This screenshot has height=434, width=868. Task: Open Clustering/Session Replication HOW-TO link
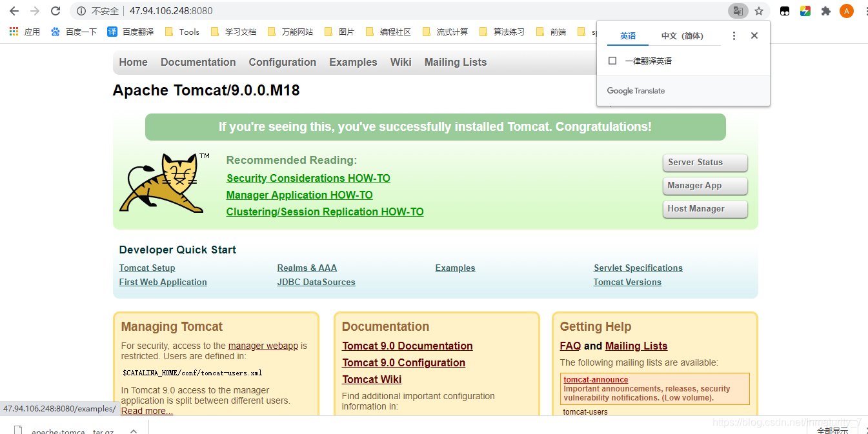(x=325, y=212)
